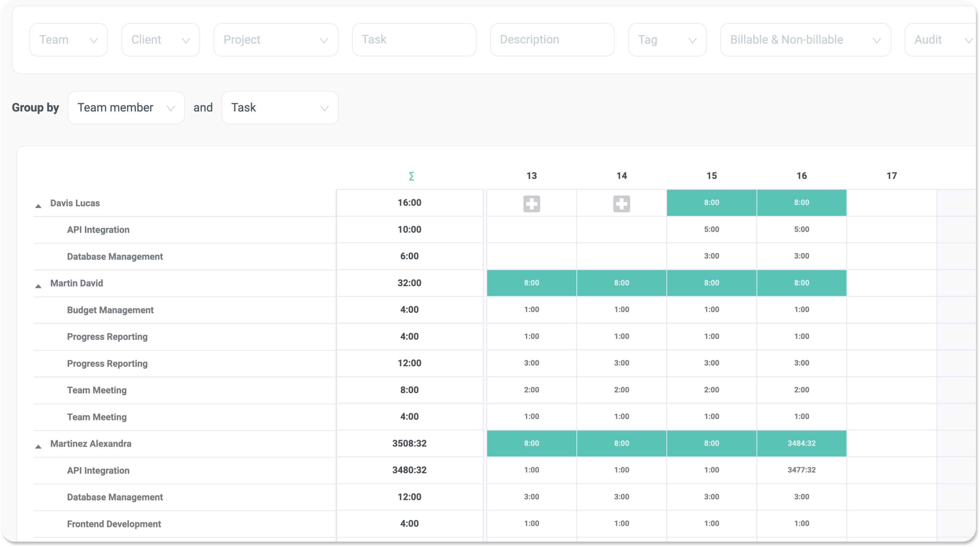Click plus icon under day 14
The height and width of the screenshot is (547, 980).
coord(621,204)
